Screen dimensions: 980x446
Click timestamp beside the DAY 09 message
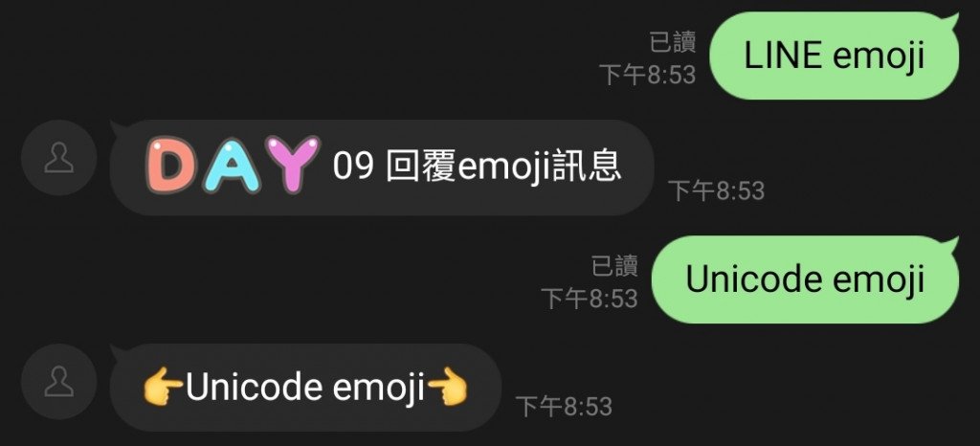click(x=716, y=190)
